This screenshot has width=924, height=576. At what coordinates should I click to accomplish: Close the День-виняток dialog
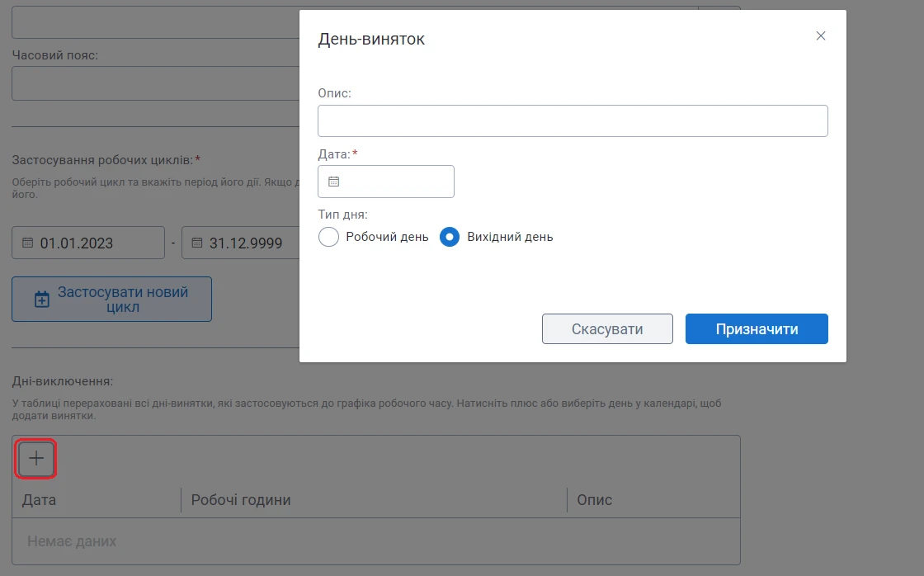click(820, 36)
